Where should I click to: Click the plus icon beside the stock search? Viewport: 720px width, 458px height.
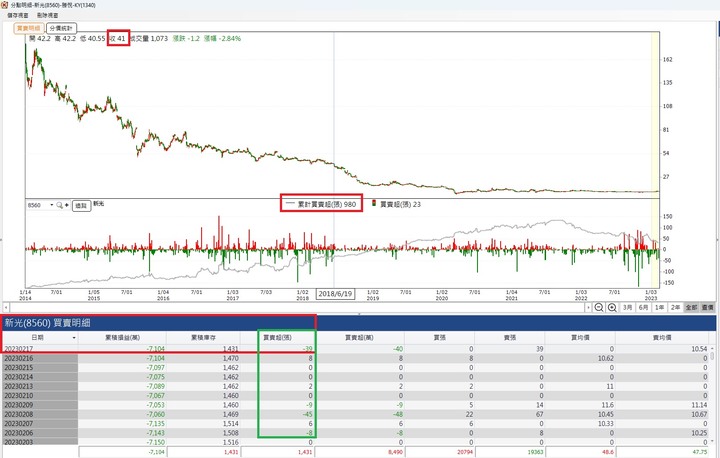click(x=67, y=205)
